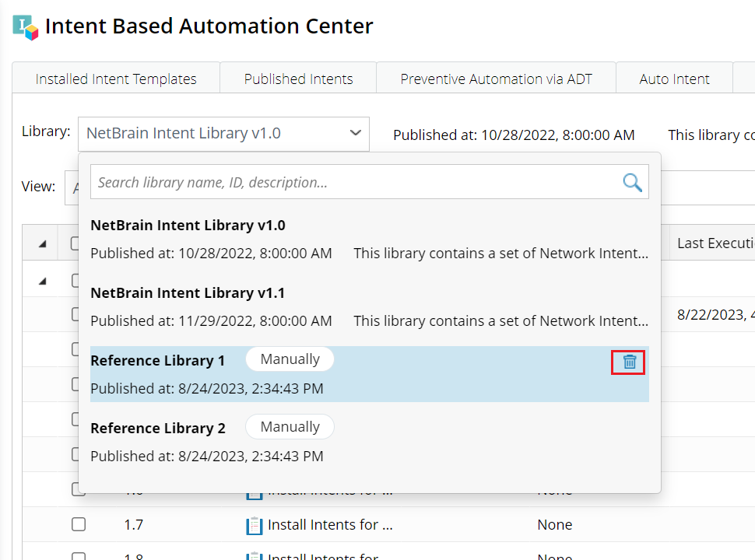
Task: Collapse the Library dropdown showing NetBrain Intent Library v1.0
Action: [x=356, y=133]
